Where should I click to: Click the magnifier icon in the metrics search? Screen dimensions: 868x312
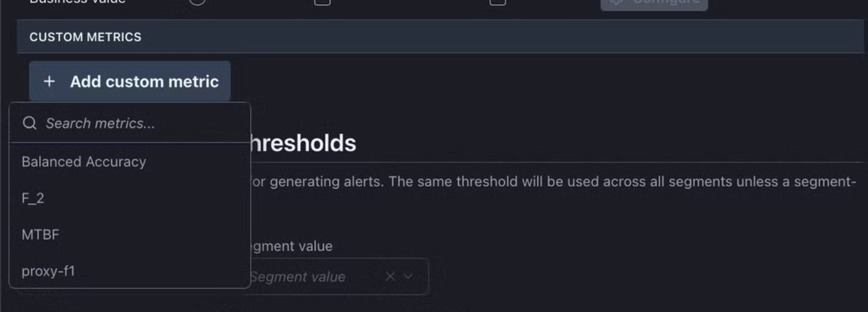tap(30, 123)
